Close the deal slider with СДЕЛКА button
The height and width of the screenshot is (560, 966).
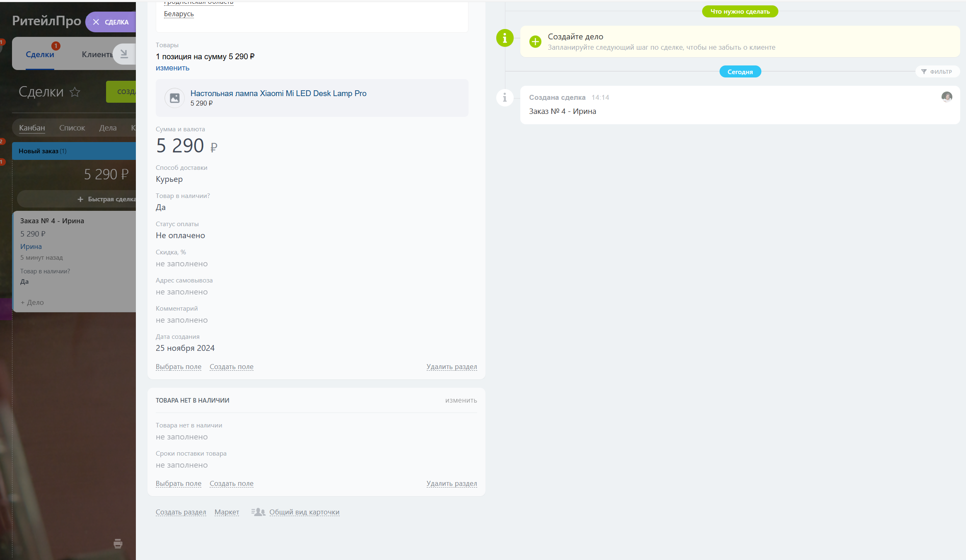tap(111, 22)
